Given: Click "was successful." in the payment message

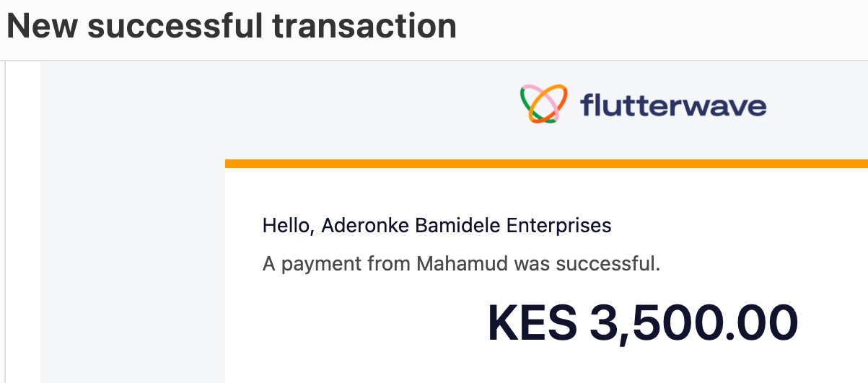Looking at the screenshot, I should [x=587, y=264].
